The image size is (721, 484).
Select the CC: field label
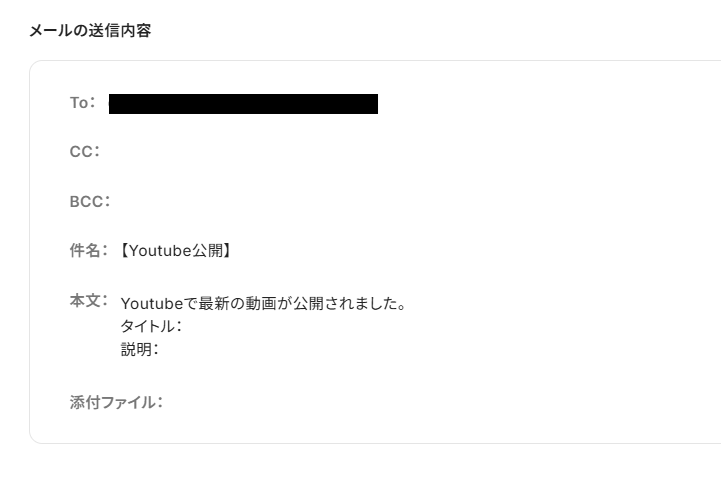coord(85,152)
